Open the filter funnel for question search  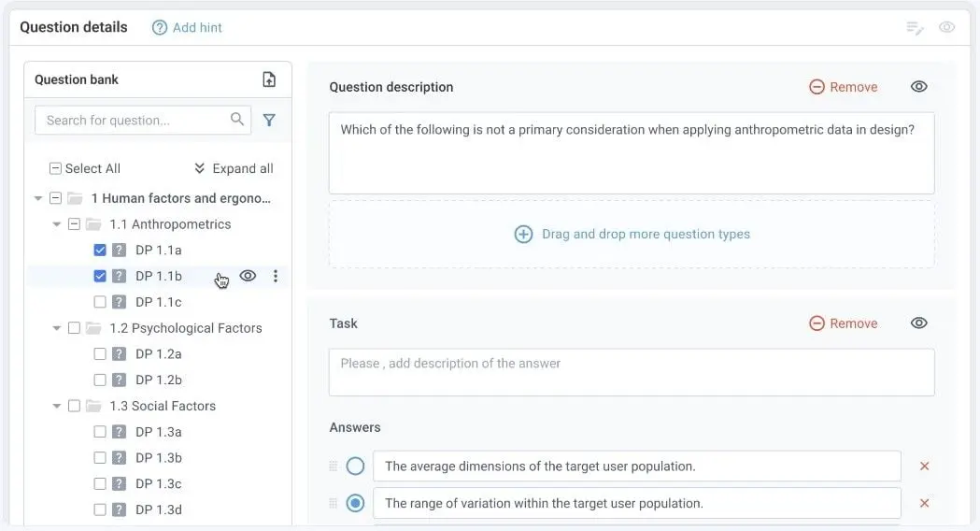click(269, 120)
